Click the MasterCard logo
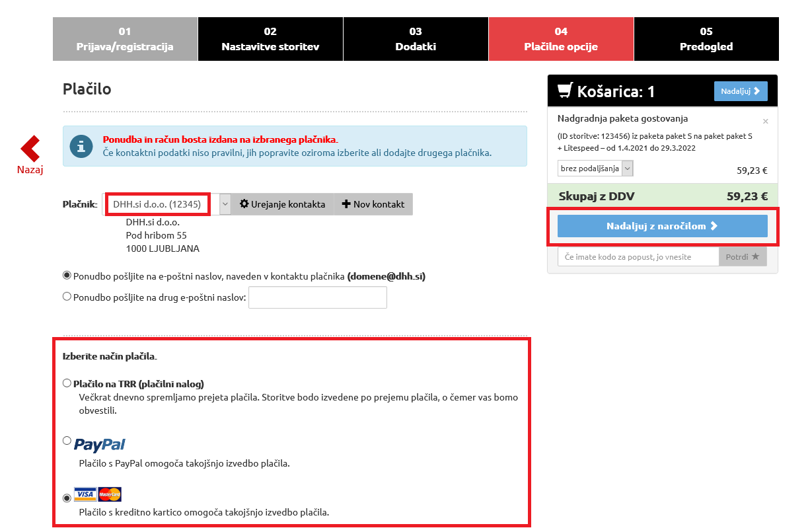The height and width of the screenshot is (532, 810). click(110, 494)
